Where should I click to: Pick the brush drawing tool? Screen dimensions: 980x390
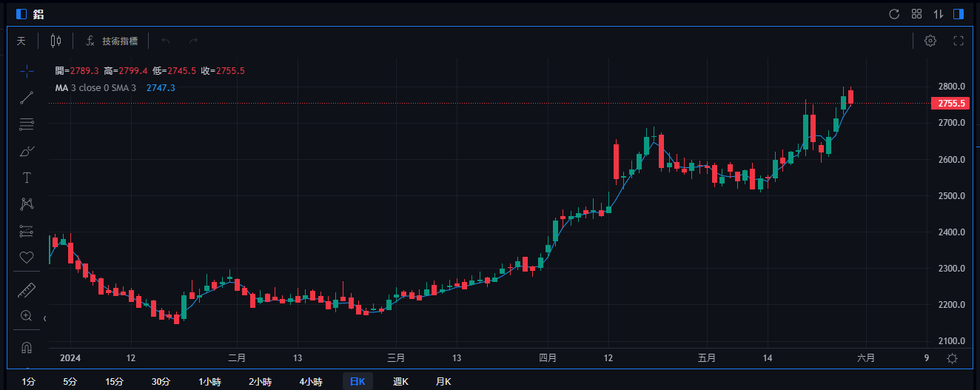tap(27, 151)
